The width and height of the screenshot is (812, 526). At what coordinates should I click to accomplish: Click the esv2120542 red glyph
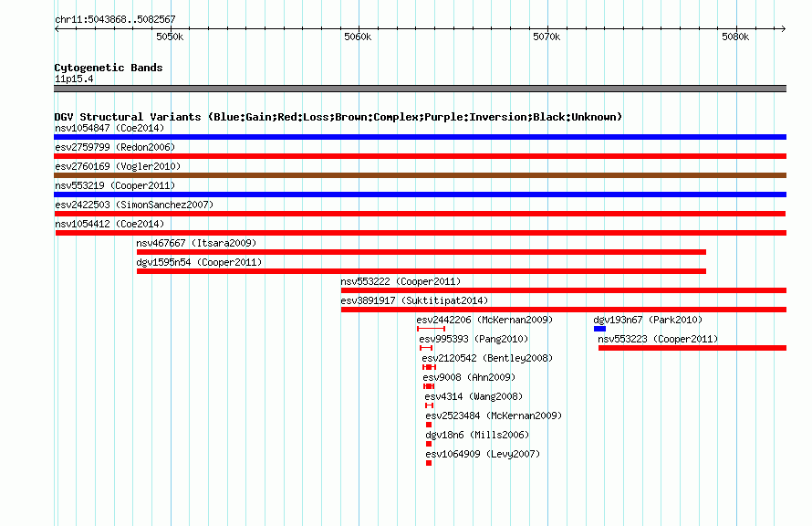430,367
